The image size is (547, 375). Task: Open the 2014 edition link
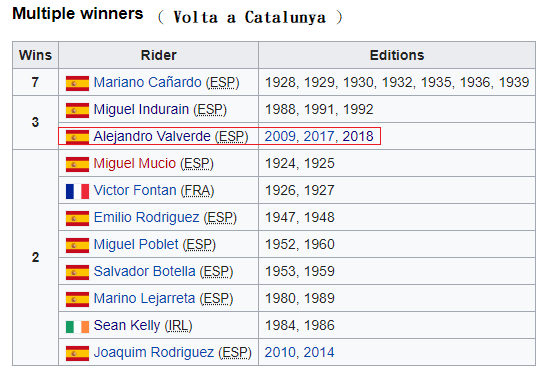(x=319, y=352)
